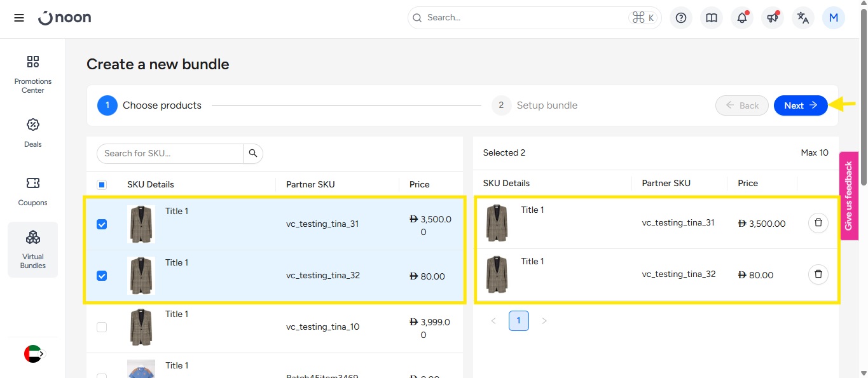Uncheck the vc_testing_tina_31 product checkbox
The height and width of the screenshot is (378, 868).
tap(102, 224)
